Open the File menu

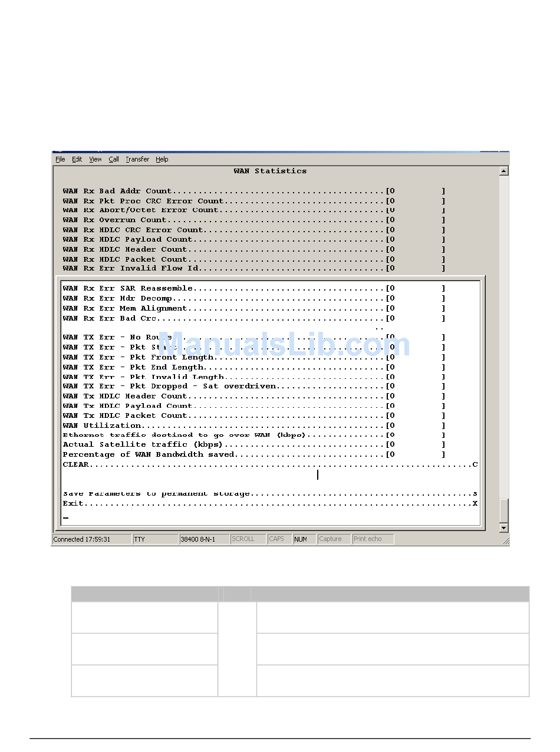pyautogui.click(x=60, y=159)
